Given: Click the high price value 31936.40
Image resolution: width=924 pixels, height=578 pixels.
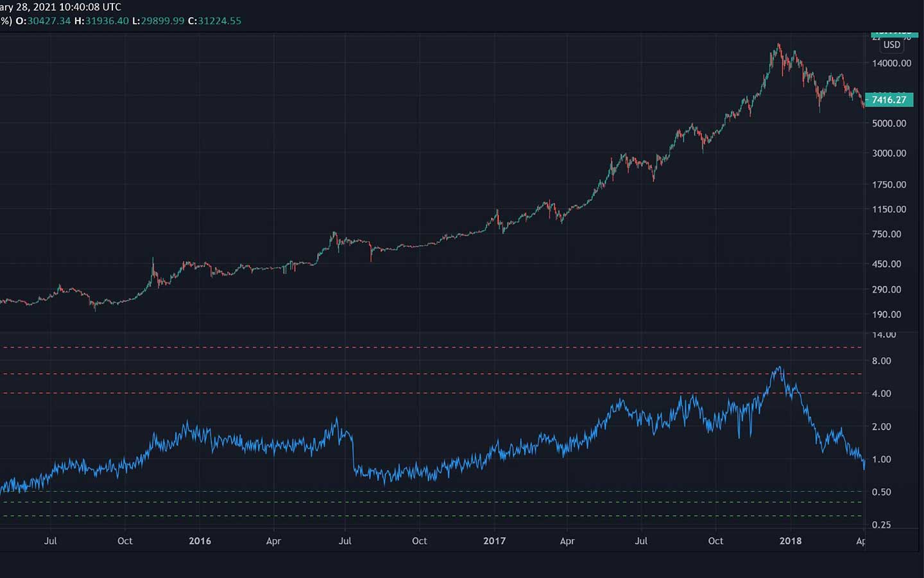Looking at the screenshot, I should pyautogui.click(x=107, y=21).
